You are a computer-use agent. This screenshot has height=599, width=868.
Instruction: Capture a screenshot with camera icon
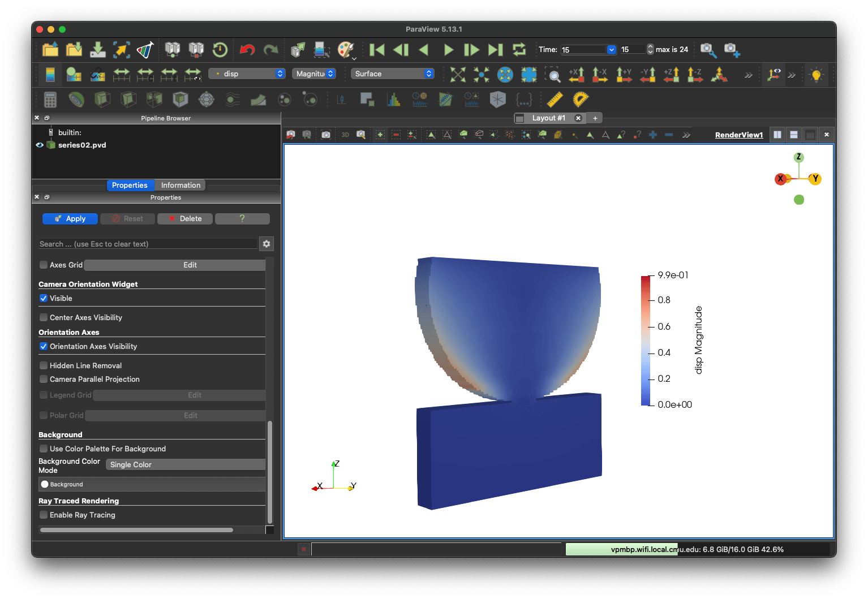326,135
